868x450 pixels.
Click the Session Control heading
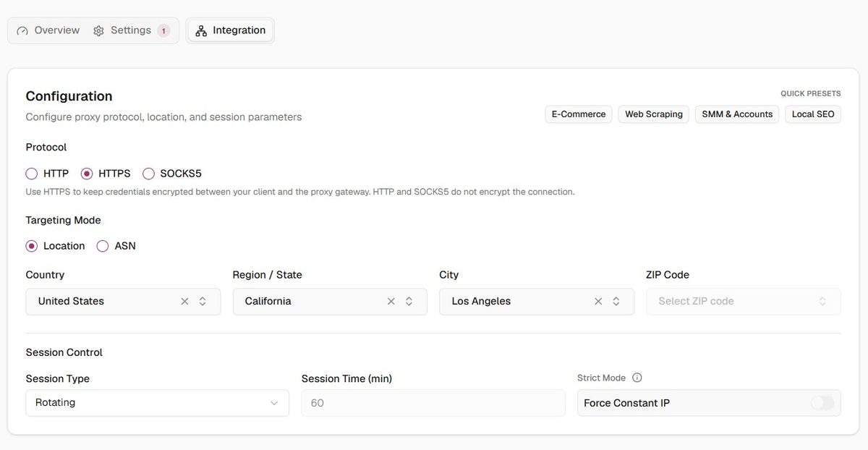point(64,352)
